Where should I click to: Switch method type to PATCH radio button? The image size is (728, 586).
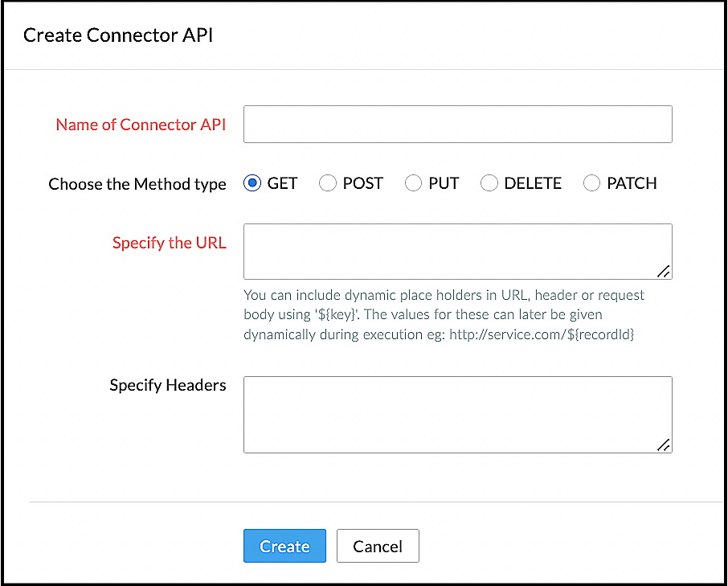click(592, 183)
